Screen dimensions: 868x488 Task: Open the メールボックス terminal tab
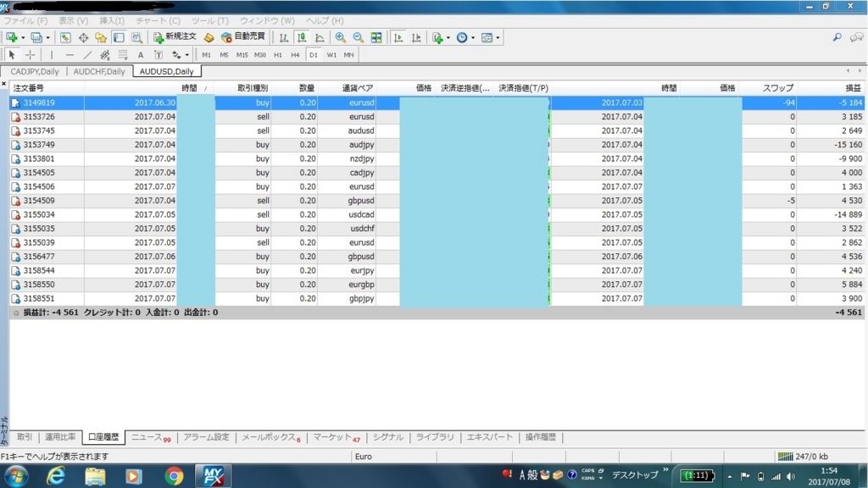[x=271, y=437]
